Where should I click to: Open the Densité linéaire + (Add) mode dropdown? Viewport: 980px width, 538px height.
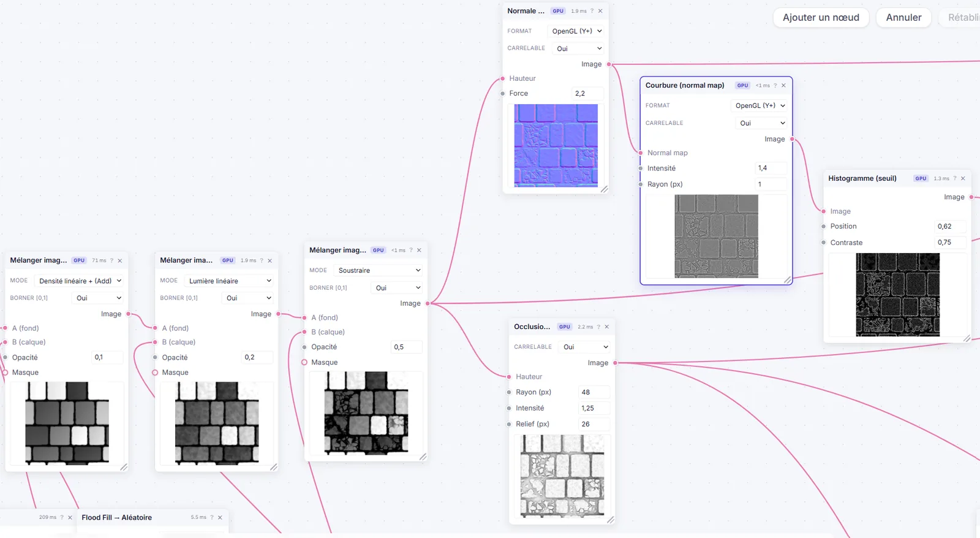pyautogui.click(x=80, y=281)
